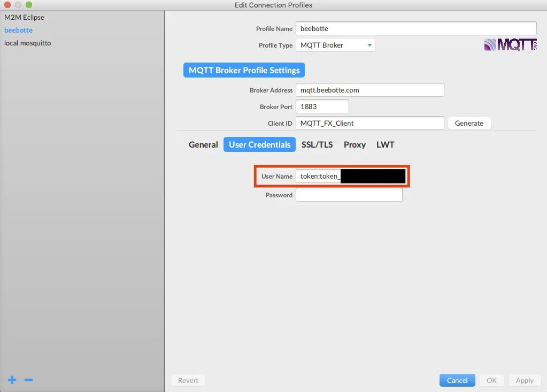The width and height of the screenshot is (547, 392).
Task: Click the Cancel button
Action: point(457,380)
